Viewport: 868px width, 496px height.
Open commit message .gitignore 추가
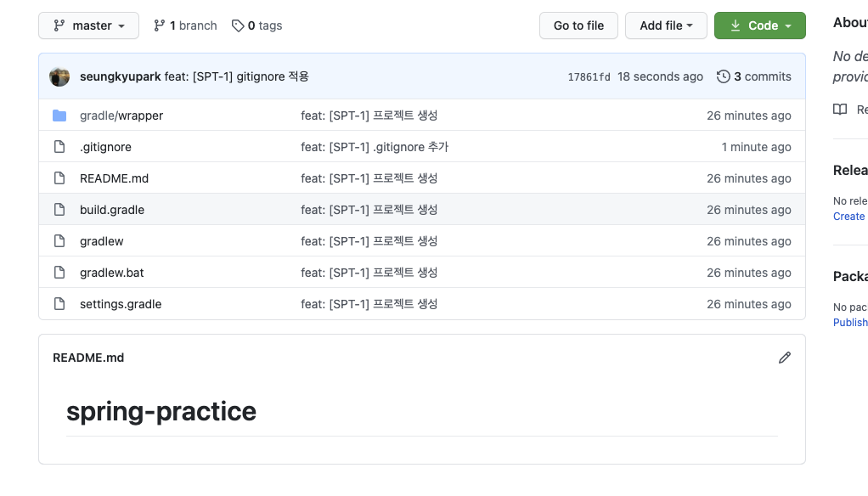pyautogui.click(x=375, y=147)
